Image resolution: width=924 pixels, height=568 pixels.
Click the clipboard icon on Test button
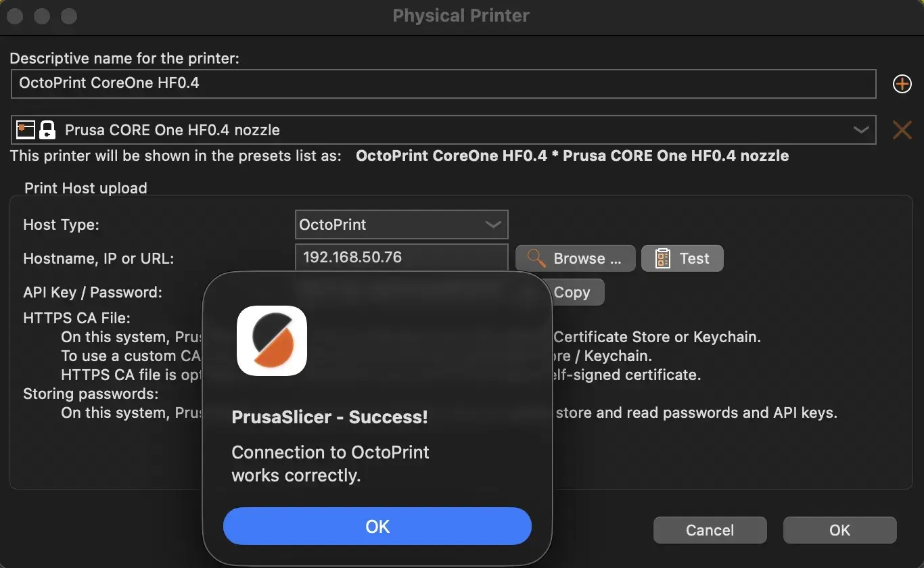point(663,258)
